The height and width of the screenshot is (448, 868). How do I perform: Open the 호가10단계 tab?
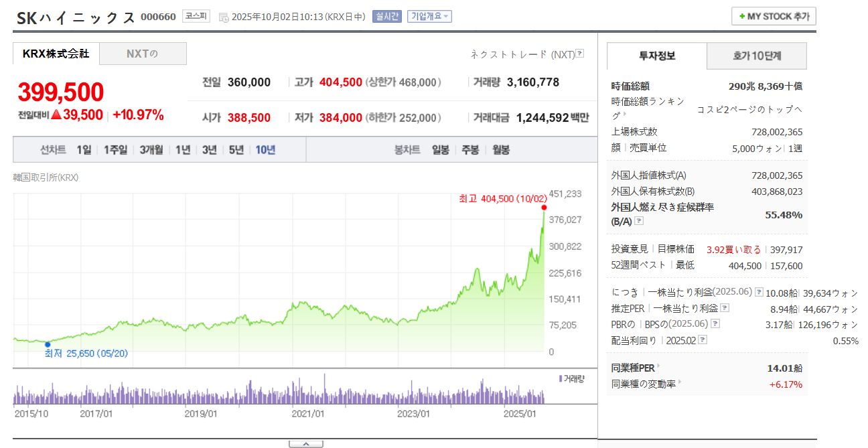757,56
